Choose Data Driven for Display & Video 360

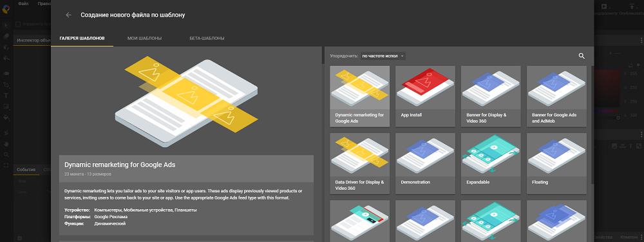360,163
